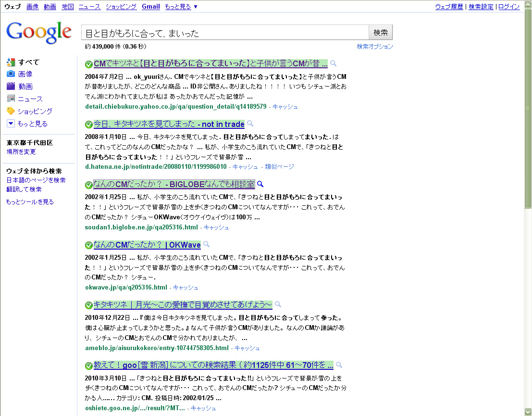This screenshot has width=532, height=416.
Task: Open the 検索オプション link
Action: point(375,47)
